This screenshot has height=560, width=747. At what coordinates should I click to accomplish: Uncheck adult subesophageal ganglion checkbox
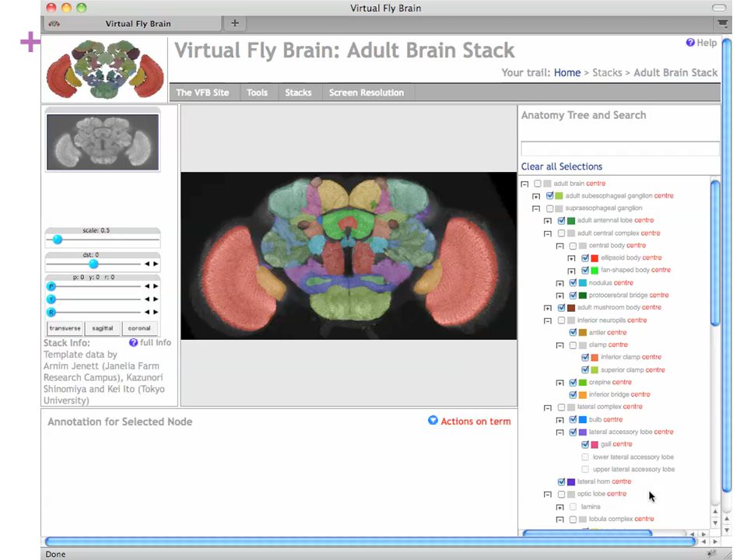coord(550,196)
